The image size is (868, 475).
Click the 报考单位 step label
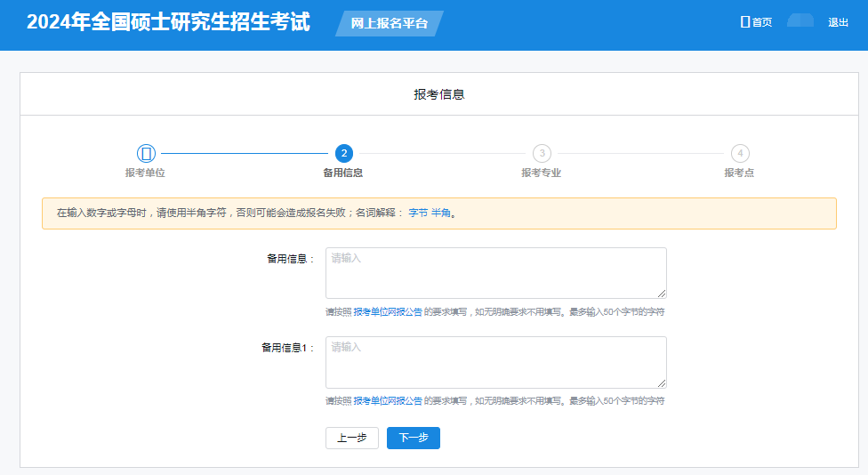[x=145, y=173]
